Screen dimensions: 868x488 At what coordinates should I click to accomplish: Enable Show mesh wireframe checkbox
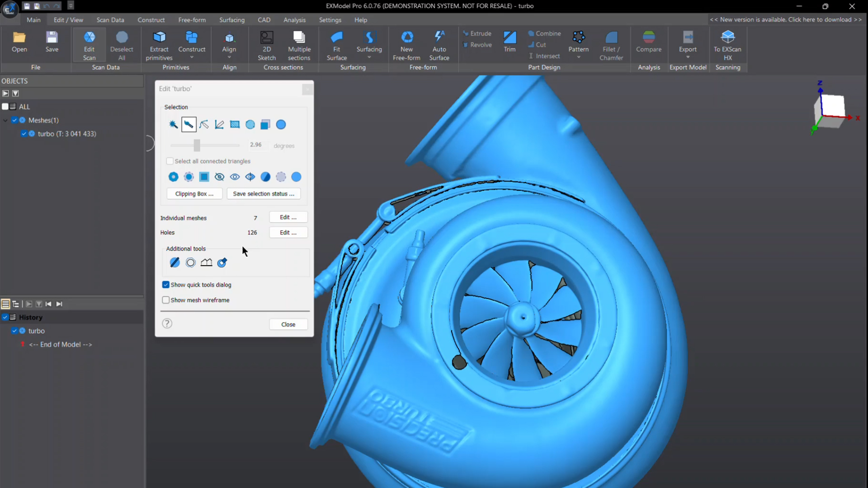tap(166, 300)
